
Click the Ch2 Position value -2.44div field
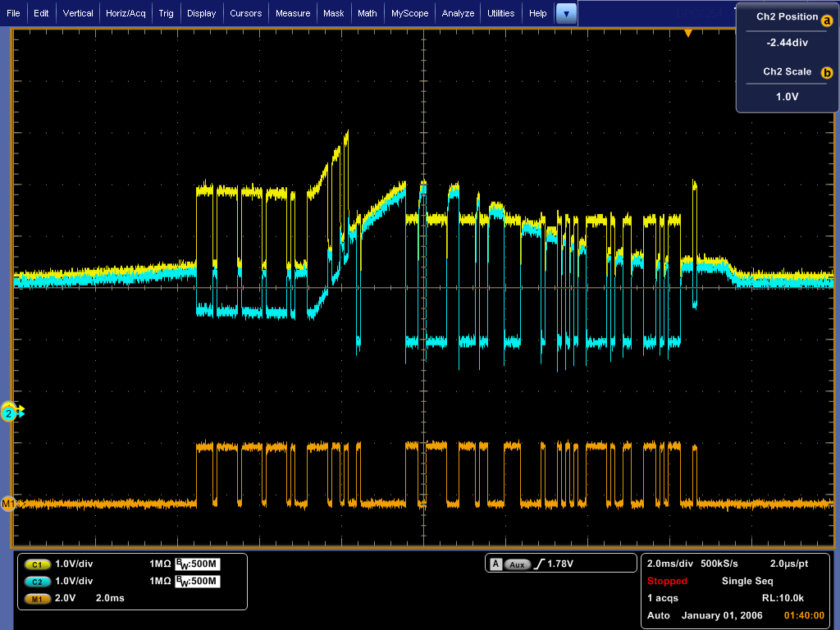[787, 42]
